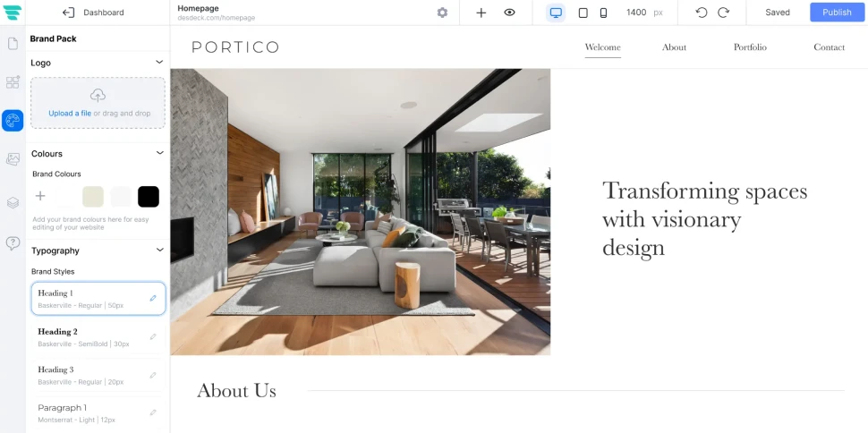Switch to mobile device view

603,13
